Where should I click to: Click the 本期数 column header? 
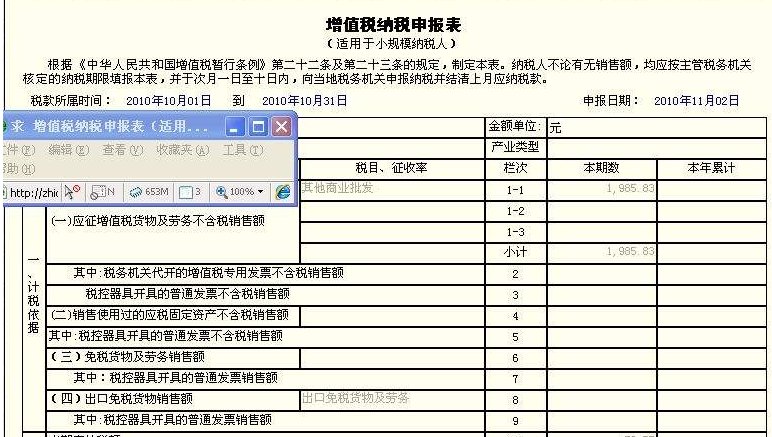602,168
